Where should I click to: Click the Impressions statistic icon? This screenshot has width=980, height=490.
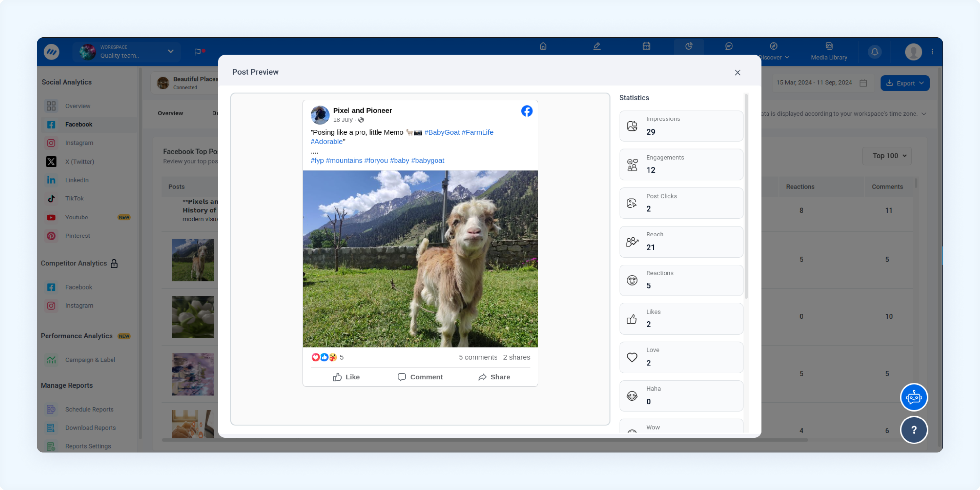pos(632,126)
